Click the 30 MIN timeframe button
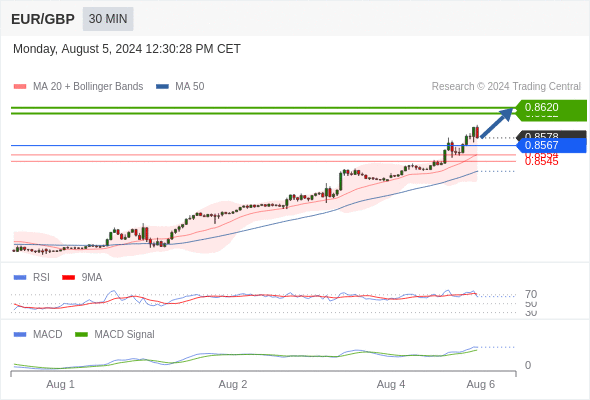The width and height of the screenshot is (590, 400). pos(108,19)
